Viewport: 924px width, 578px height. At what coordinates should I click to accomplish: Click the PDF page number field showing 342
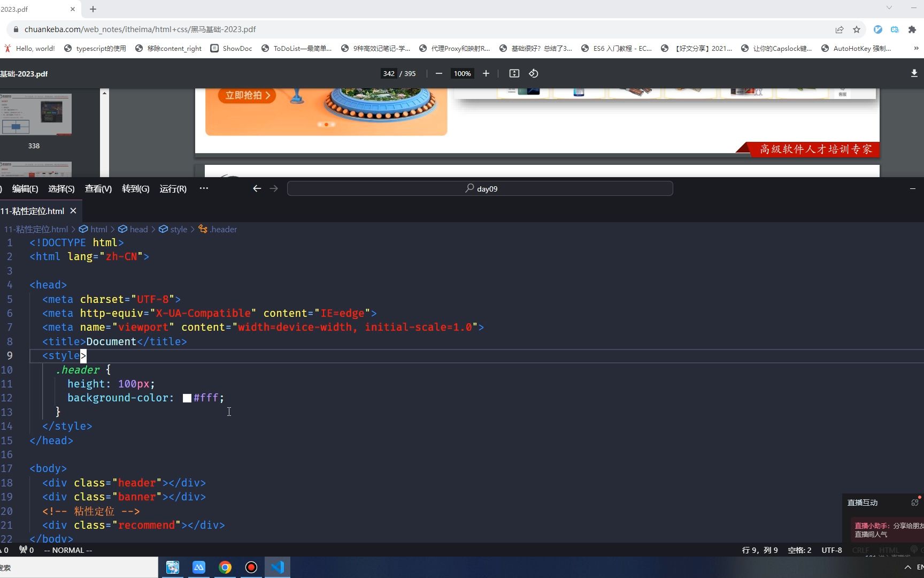click(389, 74)
